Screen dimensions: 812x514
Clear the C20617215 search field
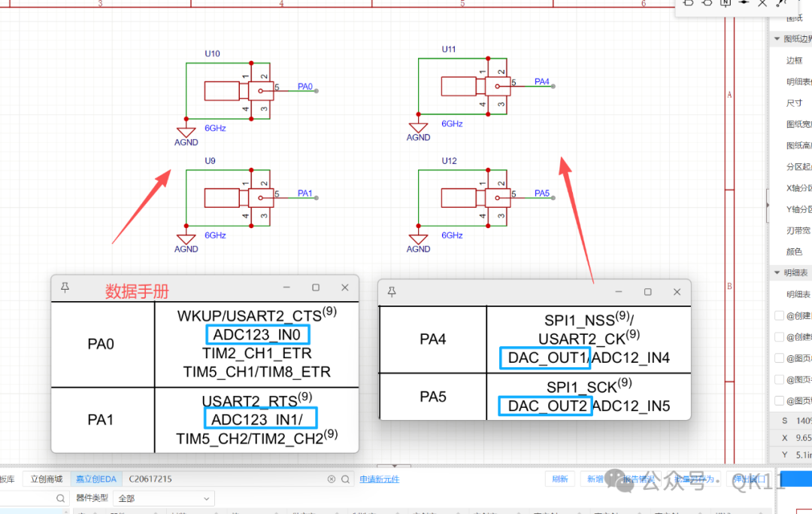(x=332, y=479)
